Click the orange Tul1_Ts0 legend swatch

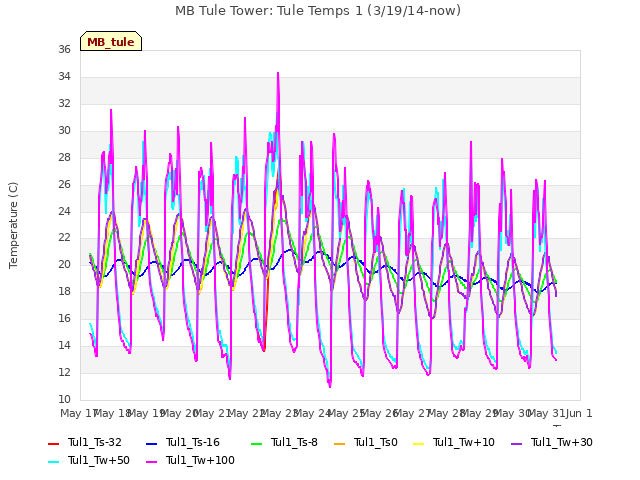coord(339,444)
